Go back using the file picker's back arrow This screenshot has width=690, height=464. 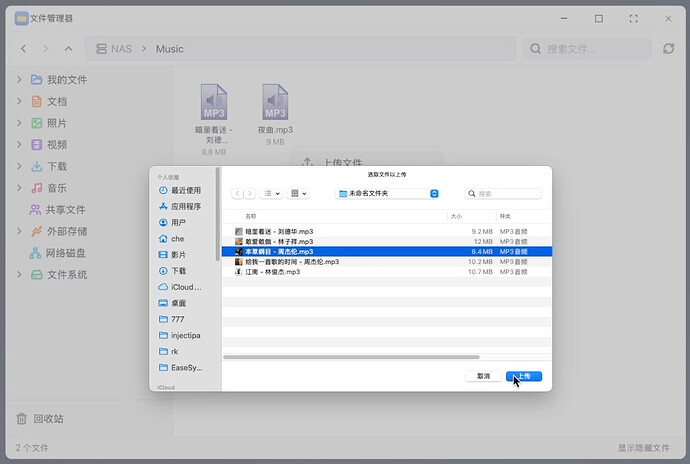click(x=237, y=193)
